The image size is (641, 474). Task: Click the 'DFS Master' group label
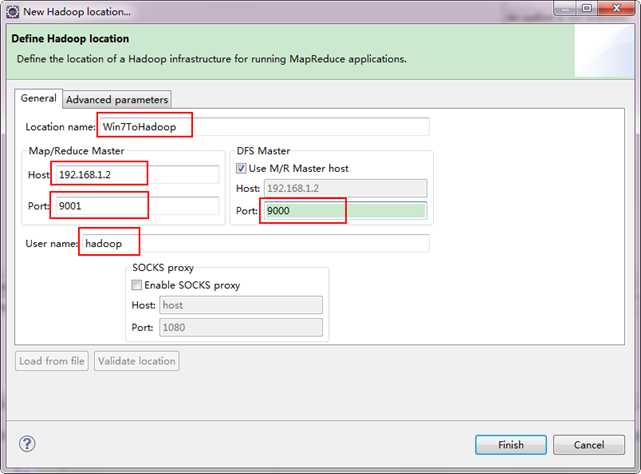point(263,151)
